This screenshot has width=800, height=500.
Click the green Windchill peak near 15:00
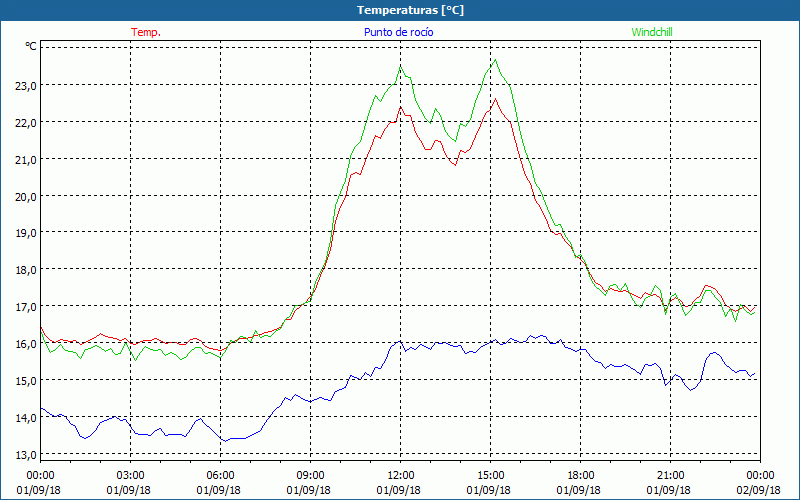click(x=495, y=60)
